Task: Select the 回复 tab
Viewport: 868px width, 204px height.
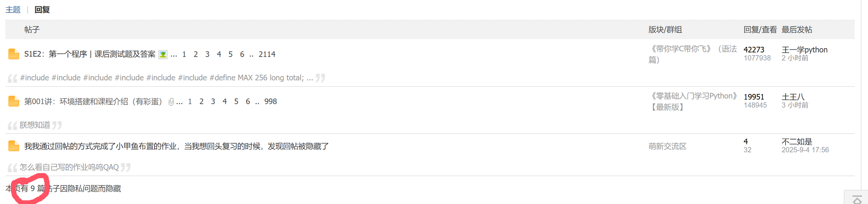Action: [x=42, y=9]
